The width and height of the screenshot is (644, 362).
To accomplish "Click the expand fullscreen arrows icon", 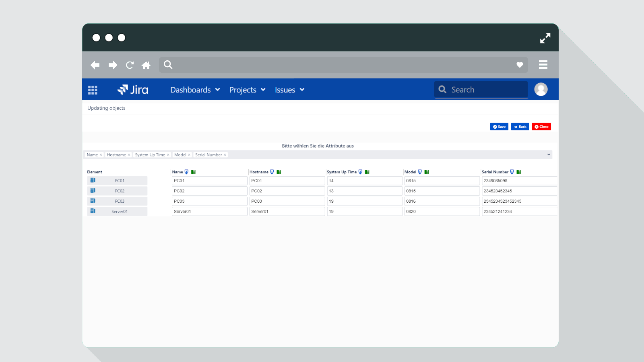I will tap(545, 38).
